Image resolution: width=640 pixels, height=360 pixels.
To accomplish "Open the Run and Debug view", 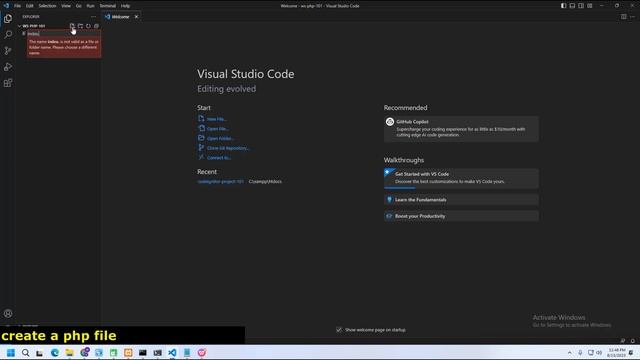I will coord(8,67).
